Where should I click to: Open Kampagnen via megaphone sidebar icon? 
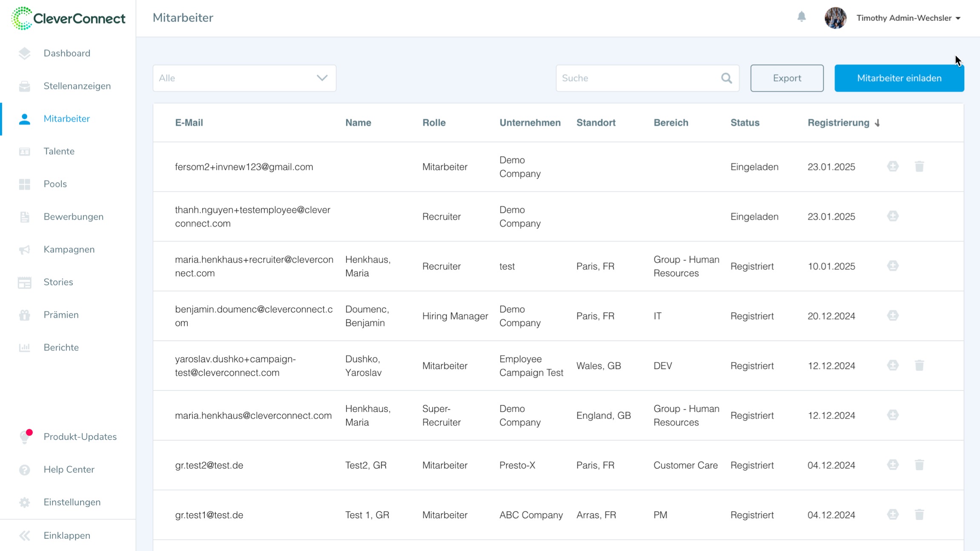pos(24,250)
